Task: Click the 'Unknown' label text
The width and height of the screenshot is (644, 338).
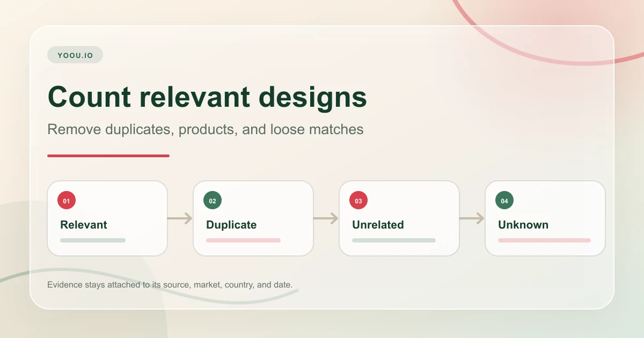Action: click(523, 225)
